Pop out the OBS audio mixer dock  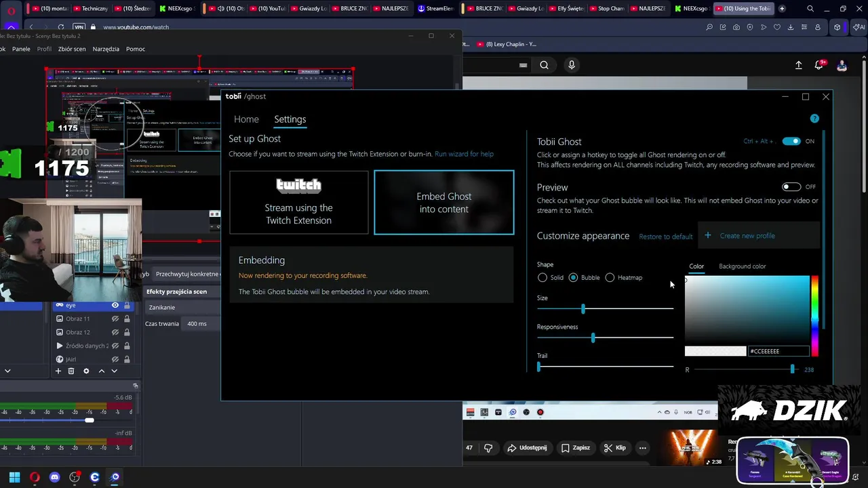pyautogui.click(x=135, y=386)
